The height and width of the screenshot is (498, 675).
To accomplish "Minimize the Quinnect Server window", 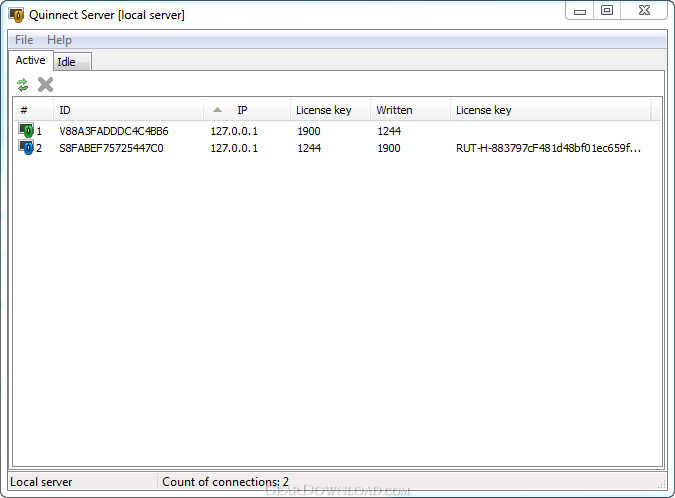I will (580, 11).
